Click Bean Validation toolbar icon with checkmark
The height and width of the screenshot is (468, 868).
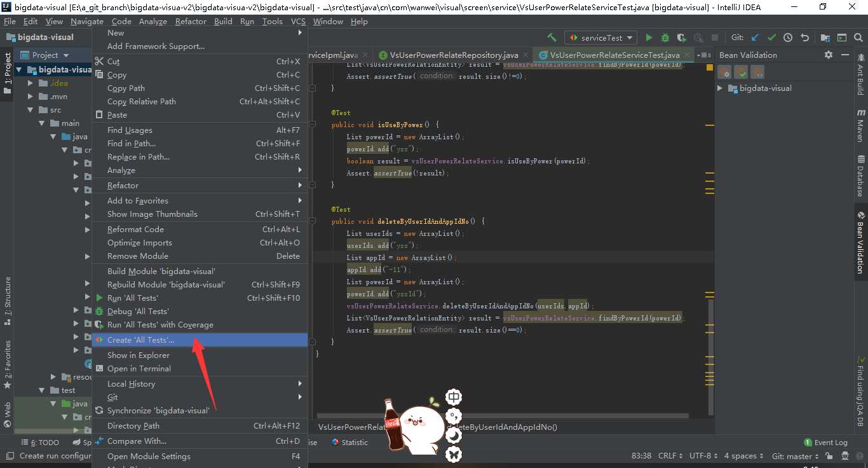pyautogui.click(x=741, y=72)
